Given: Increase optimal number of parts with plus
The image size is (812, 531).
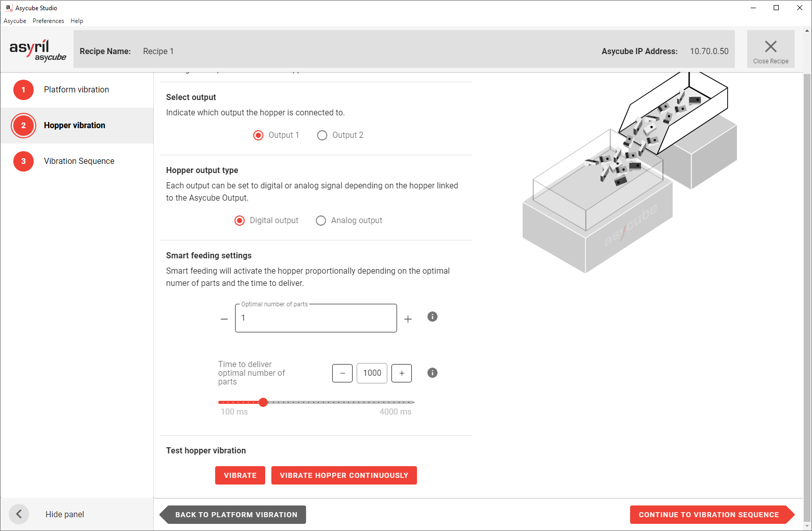Looking at the screenshot, I should click(408, 319).
